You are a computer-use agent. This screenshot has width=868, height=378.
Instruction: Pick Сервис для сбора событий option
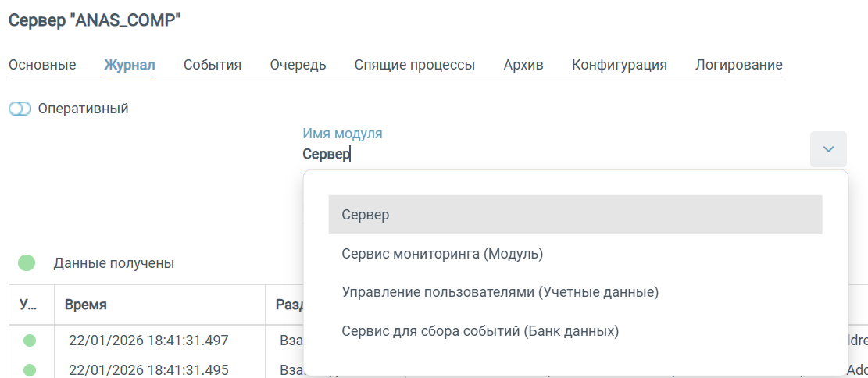pyautogui.click(x=480, y=331)
